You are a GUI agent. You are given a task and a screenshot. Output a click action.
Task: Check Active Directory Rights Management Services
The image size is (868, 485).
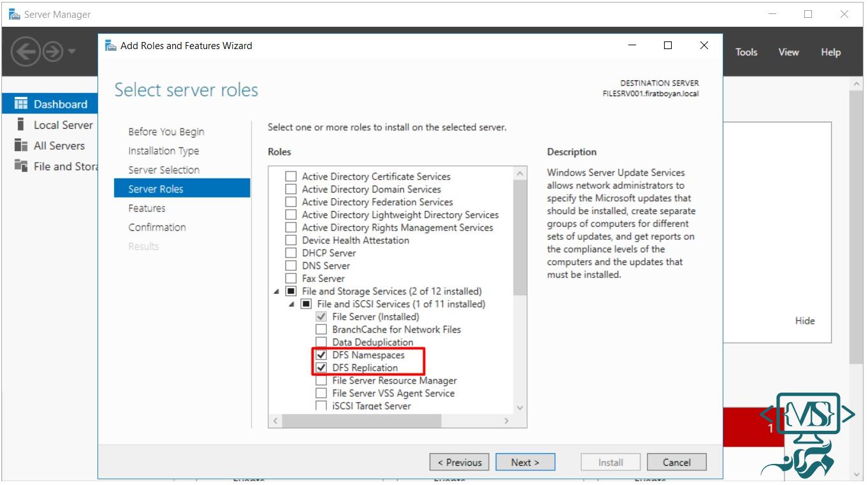pos(291,228)
